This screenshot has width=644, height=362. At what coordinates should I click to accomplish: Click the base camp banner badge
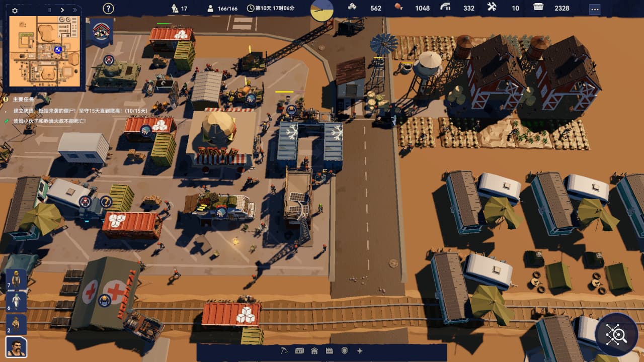(102, 32)
